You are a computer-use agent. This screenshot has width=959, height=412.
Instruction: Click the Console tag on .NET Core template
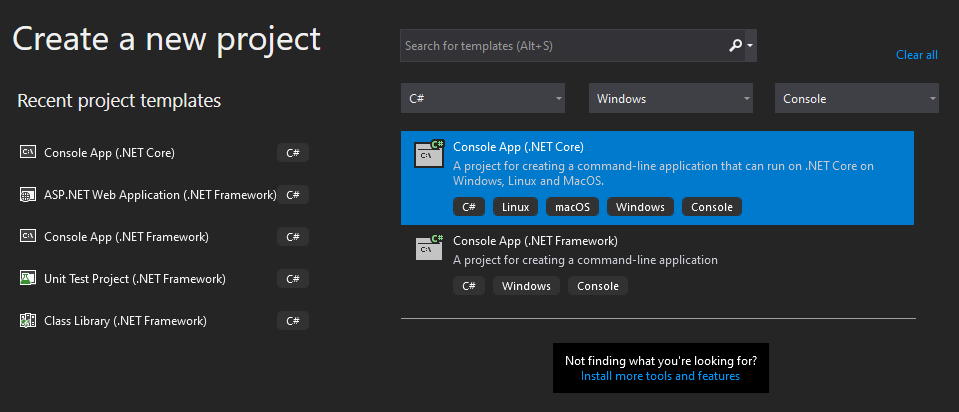coord(711,207)
